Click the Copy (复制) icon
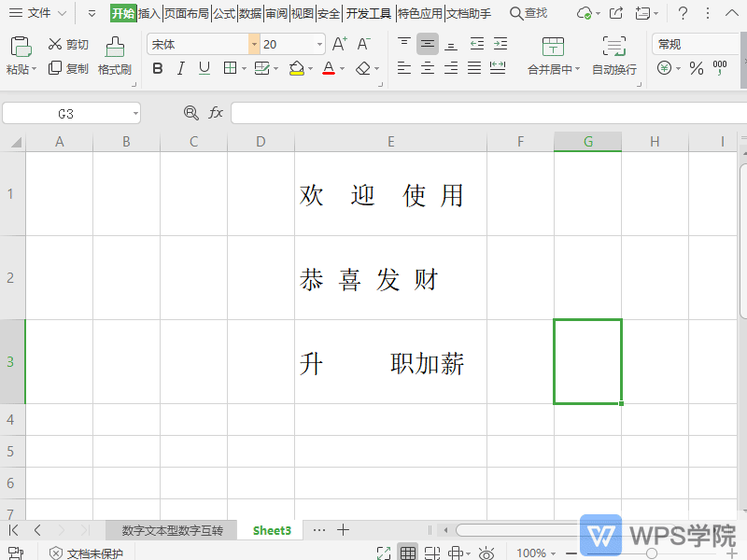747x560 pixels. point(55,68)
